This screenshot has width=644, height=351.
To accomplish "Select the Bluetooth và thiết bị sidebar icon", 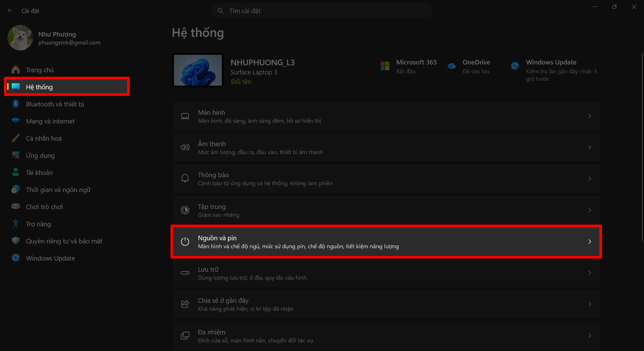I will [x=16, y=104].
